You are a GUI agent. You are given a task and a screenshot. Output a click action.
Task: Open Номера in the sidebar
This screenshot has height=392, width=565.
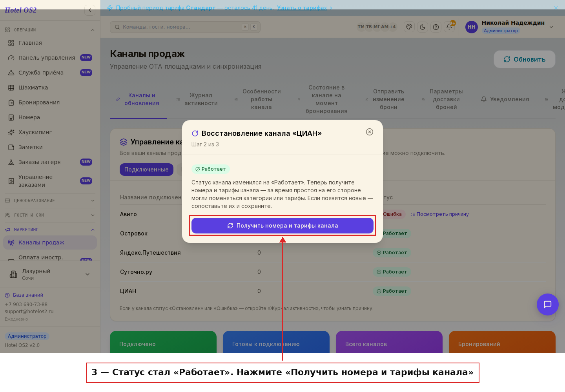50,117
